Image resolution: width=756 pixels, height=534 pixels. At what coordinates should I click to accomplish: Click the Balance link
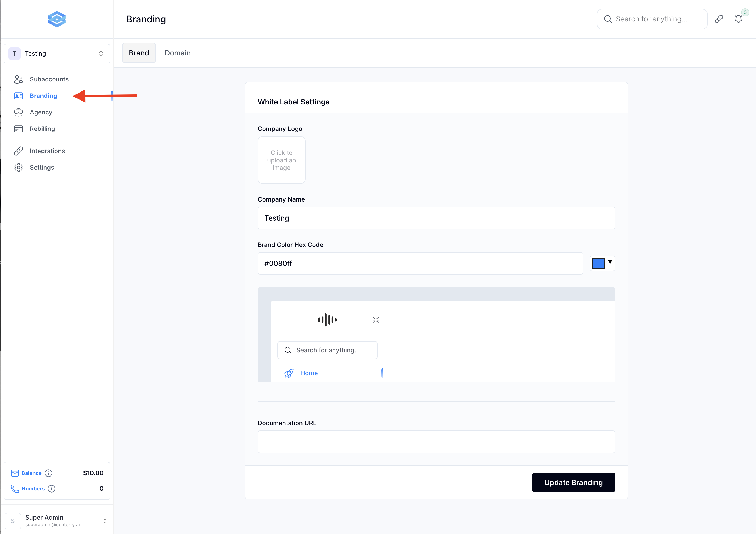point(31,473)
